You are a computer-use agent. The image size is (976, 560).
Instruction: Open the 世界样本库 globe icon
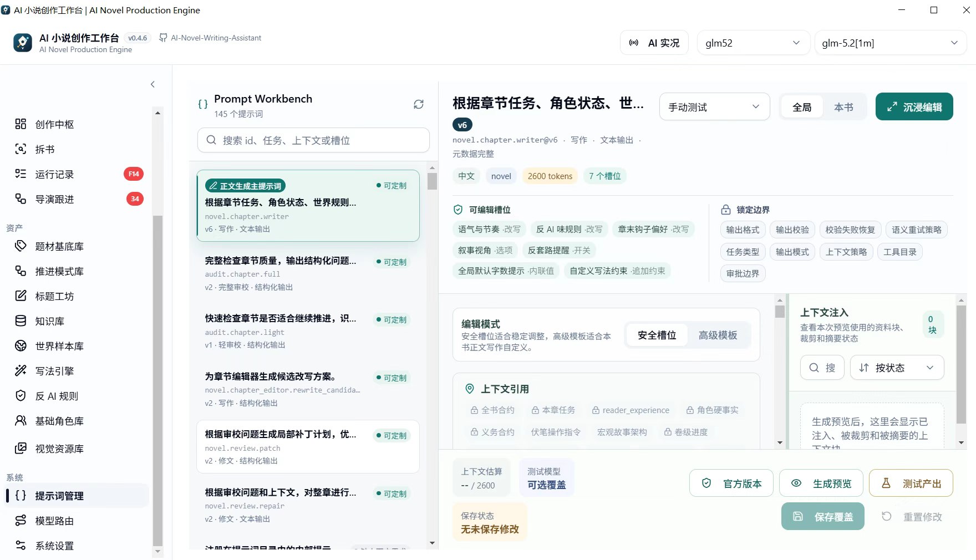pyautogui.click(x=21, y=346)
